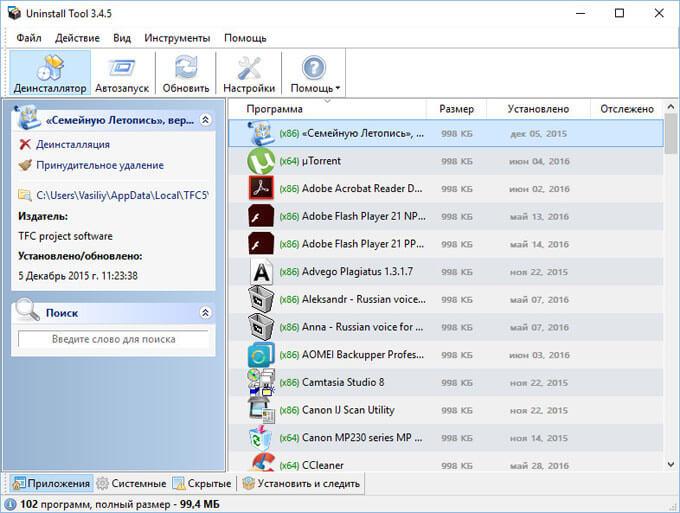This screenshot has width=680, height=513.
Task: Click the Обновить refresh icon
Action: [x=186, y=68]
